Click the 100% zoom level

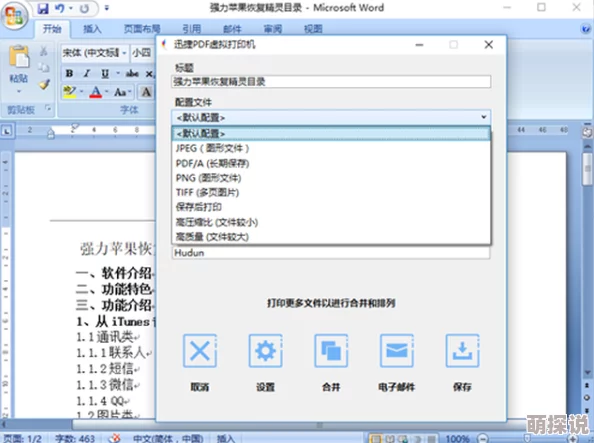pyautogui.click(x=458, y=438)
